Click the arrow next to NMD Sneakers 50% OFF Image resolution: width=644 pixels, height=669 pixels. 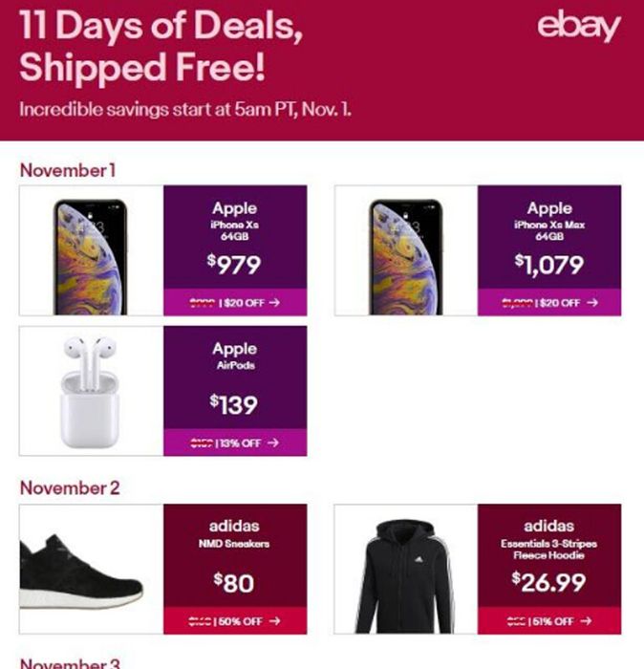coord(275,621)
